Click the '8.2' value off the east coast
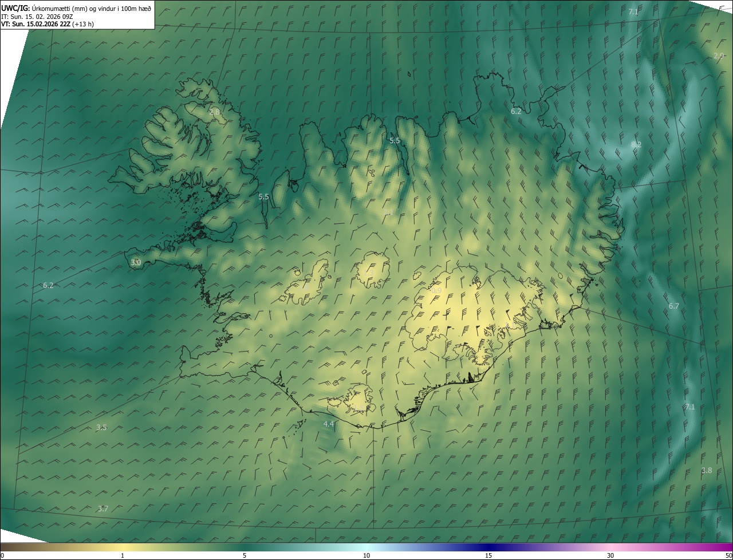This screenshot has height=560, width=733. point(636,145)
